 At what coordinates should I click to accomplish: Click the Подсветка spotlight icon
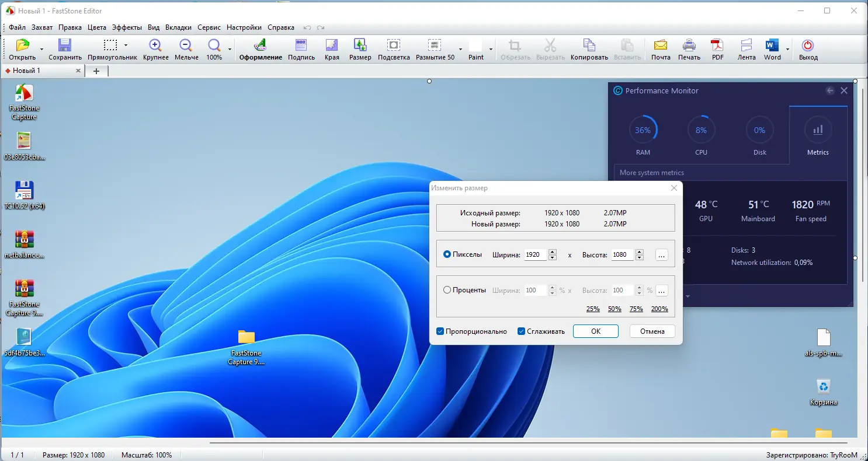coord(394,46)
